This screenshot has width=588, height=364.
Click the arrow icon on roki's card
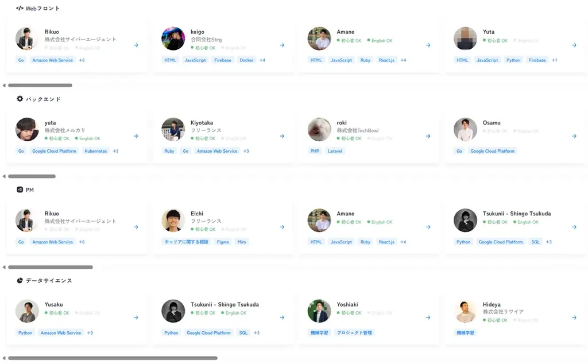point(428,136)
